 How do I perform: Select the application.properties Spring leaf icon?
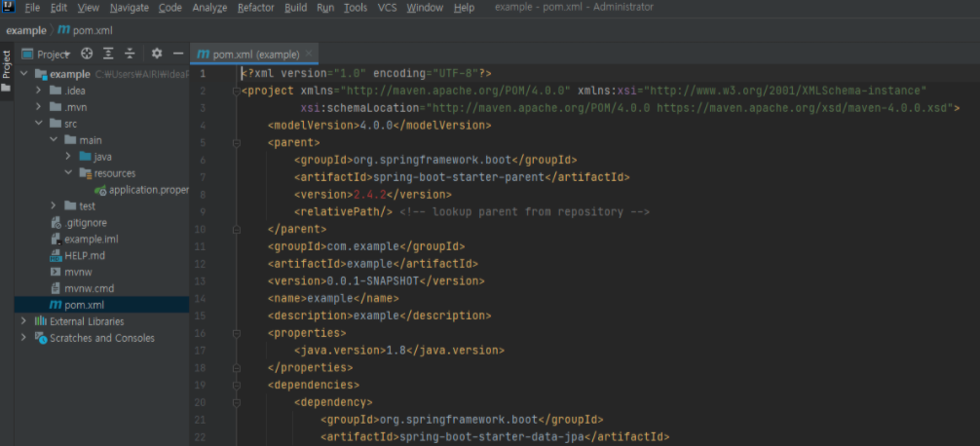pyautogui.click(x=100, y=190)
